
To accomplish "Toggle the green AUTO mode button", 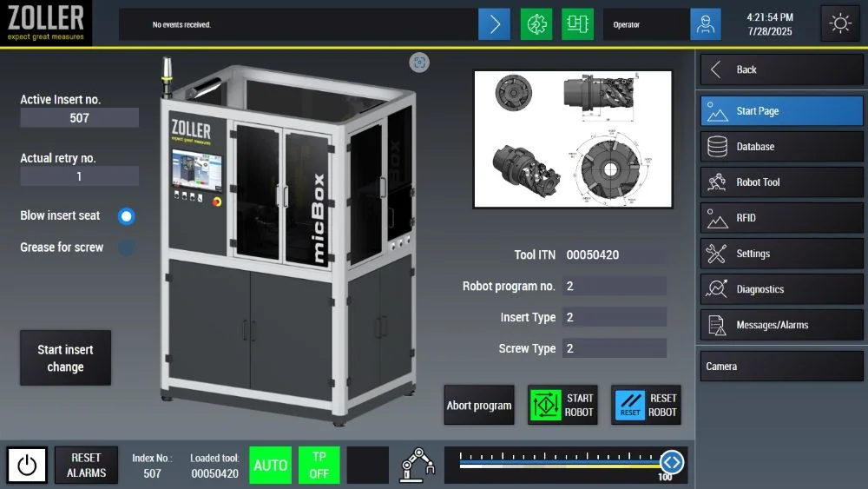I will (x=270, y=466).
